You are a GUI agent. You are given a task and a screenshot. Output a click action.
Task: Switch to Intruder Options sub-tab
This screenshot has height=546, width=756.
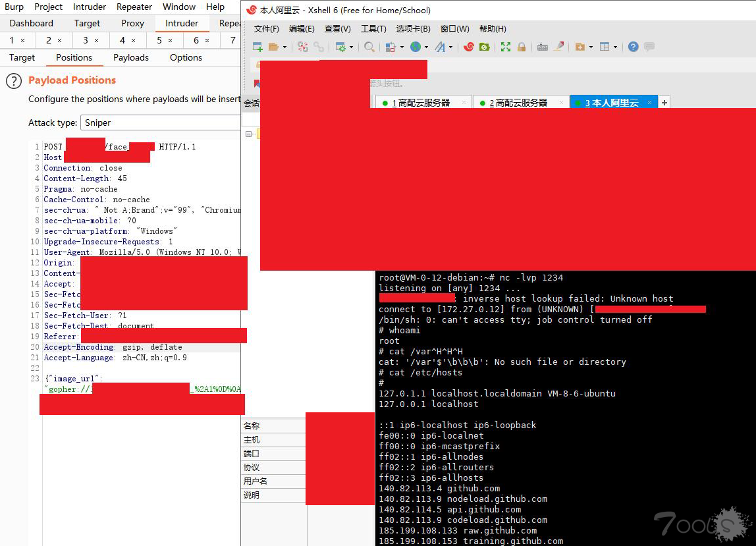186,57
